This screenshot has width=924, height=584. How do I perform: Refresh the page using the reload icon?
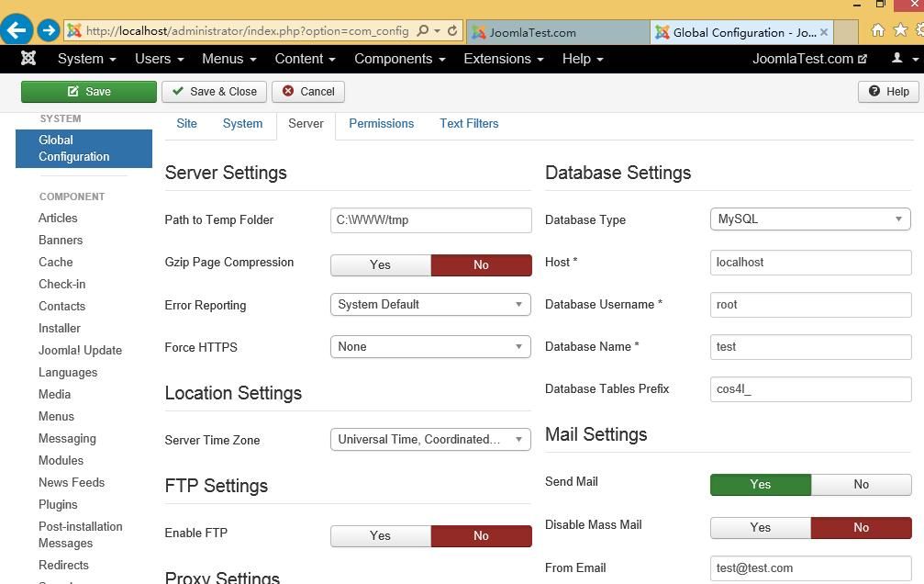(452, 30)
